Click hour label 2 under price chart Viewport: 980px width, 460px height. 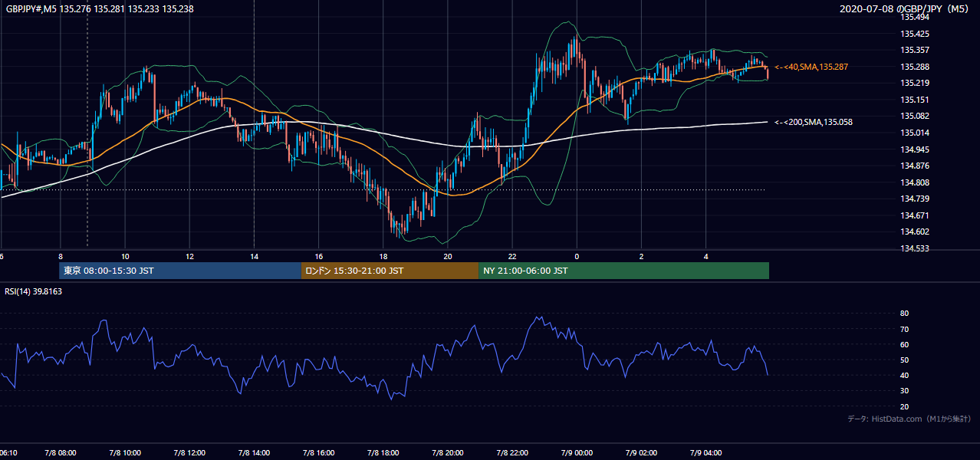point(642,257)
